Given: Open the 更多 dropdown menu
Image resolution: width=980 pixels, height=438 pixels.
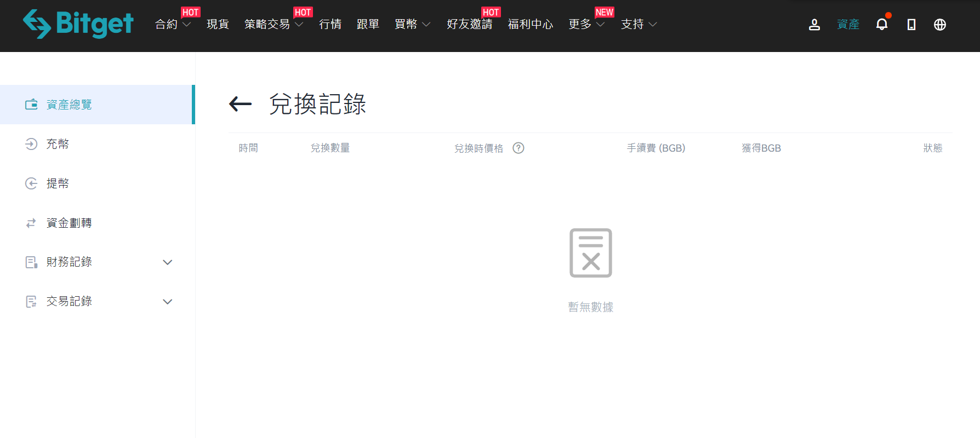Looking at the screenshot, I should (586, 24).
